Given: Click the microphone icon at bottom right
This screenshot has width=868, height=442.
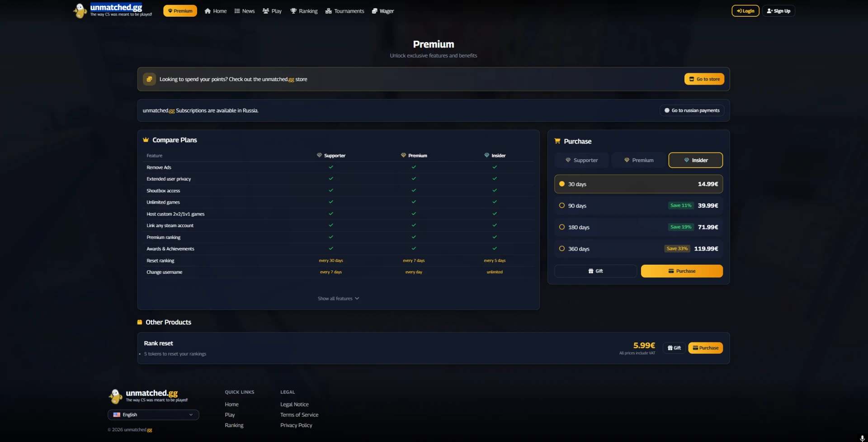Looking at the screenshot, I should pos(862,438).
